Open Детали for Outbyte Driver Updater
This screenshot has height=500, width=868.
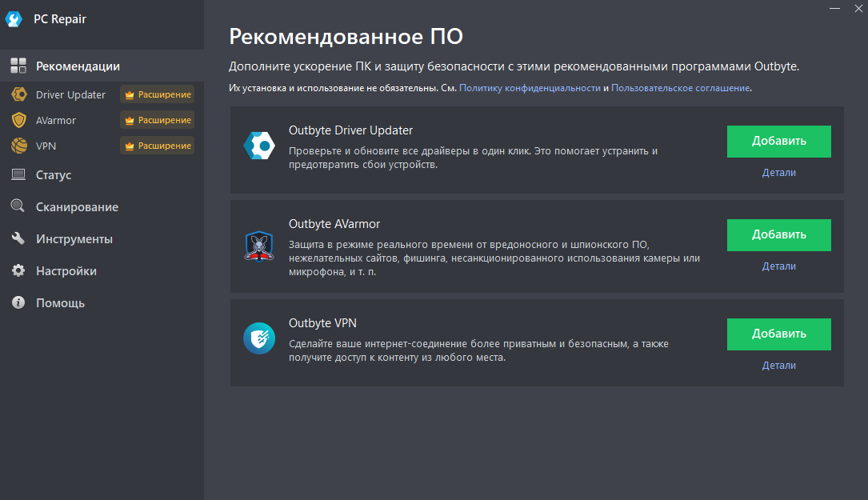pyautogui.click(x=779, y=172)
